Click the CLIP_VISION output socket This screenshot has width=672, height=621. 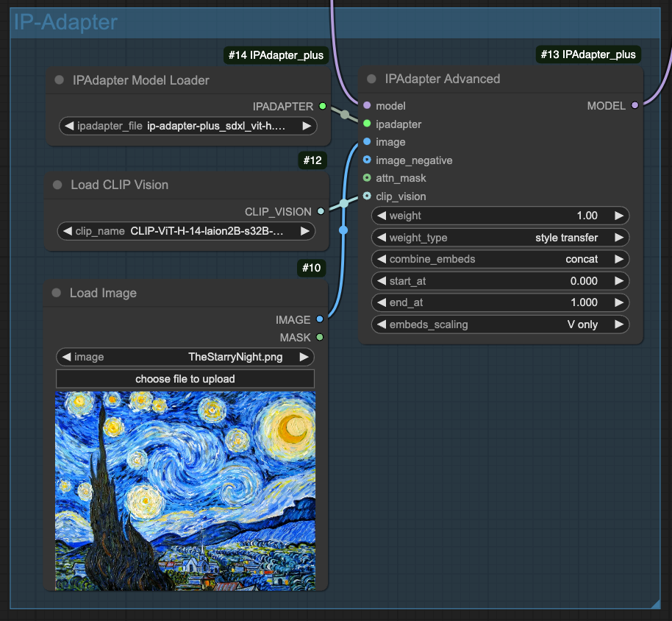[x=321, y=211]
